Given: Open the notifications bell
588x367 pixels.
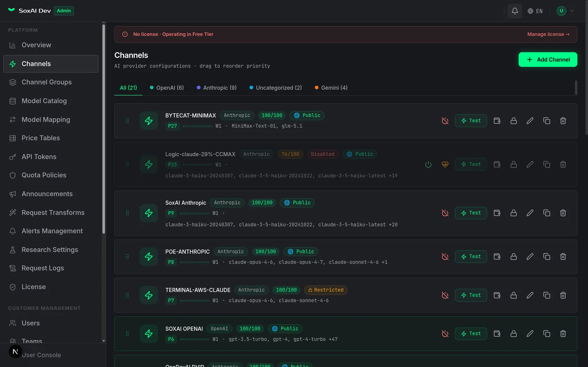Looking at the screenshot, I should click(515, 11).
